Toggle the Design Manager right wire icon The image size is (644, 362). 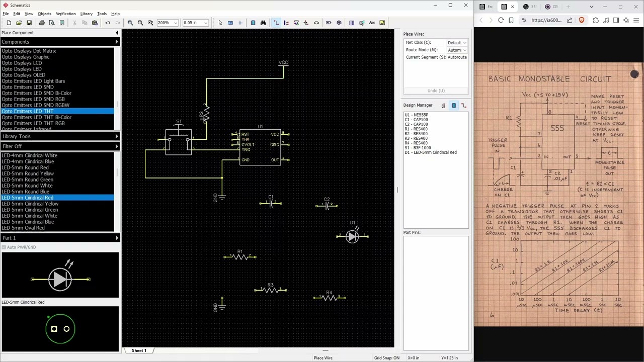pyautogui.click(x=464, y=105)
